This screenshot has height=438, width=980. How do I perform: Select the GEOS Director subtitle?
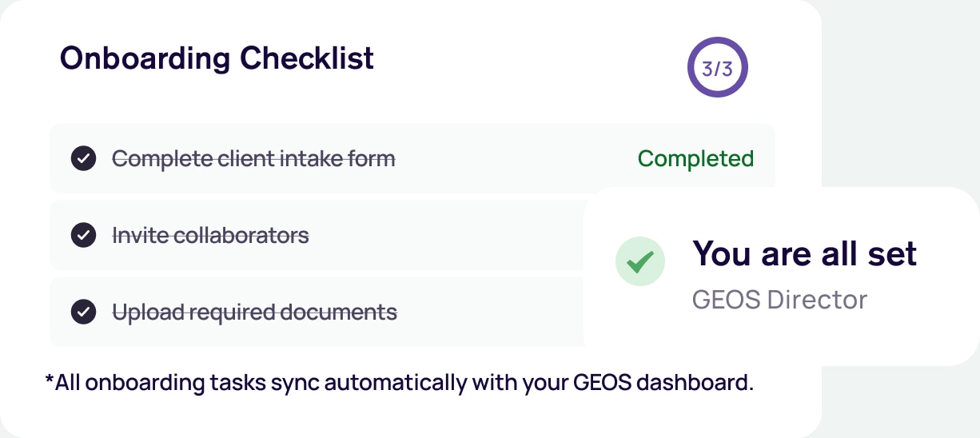pos(779,300)
